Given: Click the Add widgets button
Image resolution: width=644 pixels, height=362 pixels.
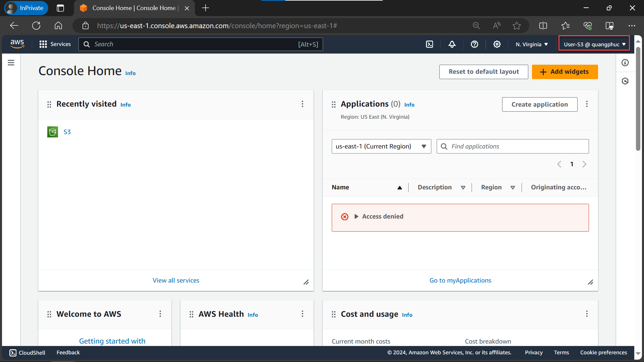Looking at the screenshot, I should (x=565, y=72).
